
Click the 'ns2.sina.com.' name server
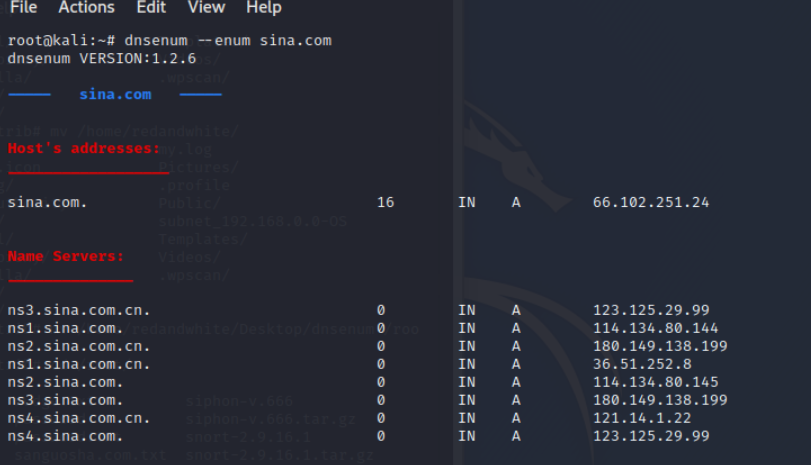65,382
